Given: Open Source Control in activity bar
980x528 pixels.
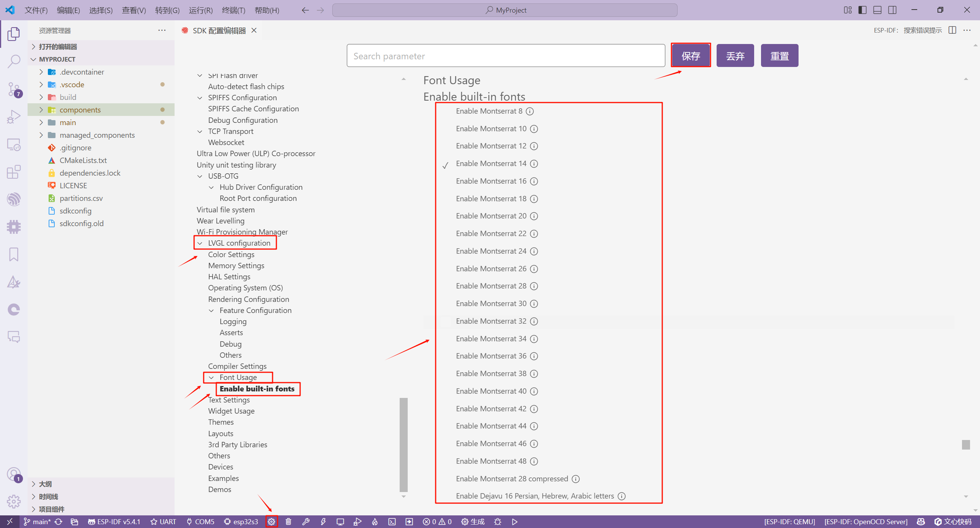Looking at the screenshot, I should click(x=14, y=89).
